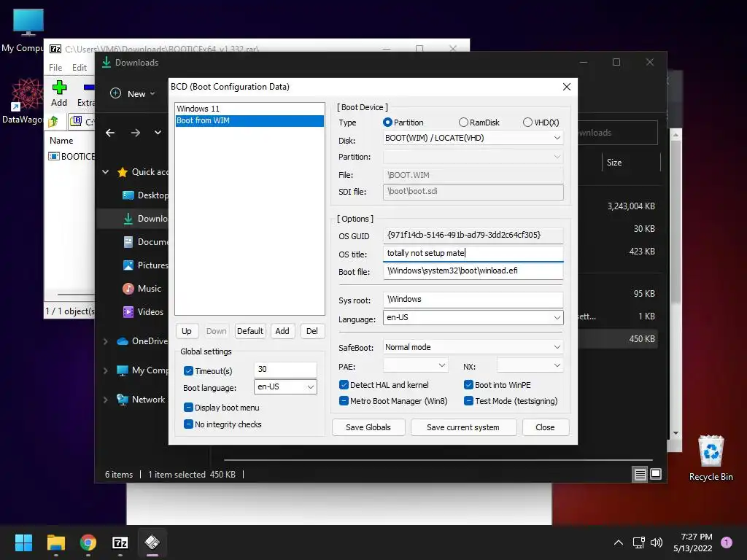Go back in Downloads explorer window
The image size is (747, 560).
pyautogui.click(x=110, y=133)
